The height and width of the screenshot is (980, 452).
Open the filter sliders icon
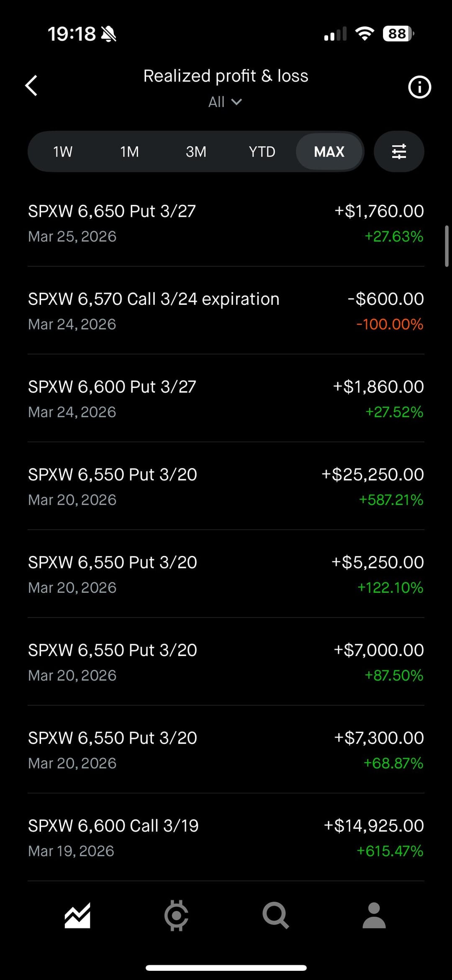pyautogui.click(x=399, y=152)
